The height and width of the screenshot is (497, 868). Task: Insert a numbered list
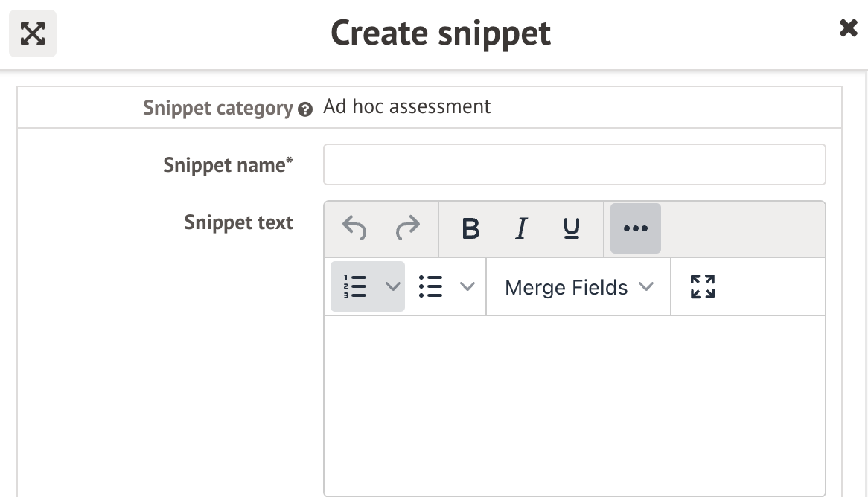tap(355, 286)
